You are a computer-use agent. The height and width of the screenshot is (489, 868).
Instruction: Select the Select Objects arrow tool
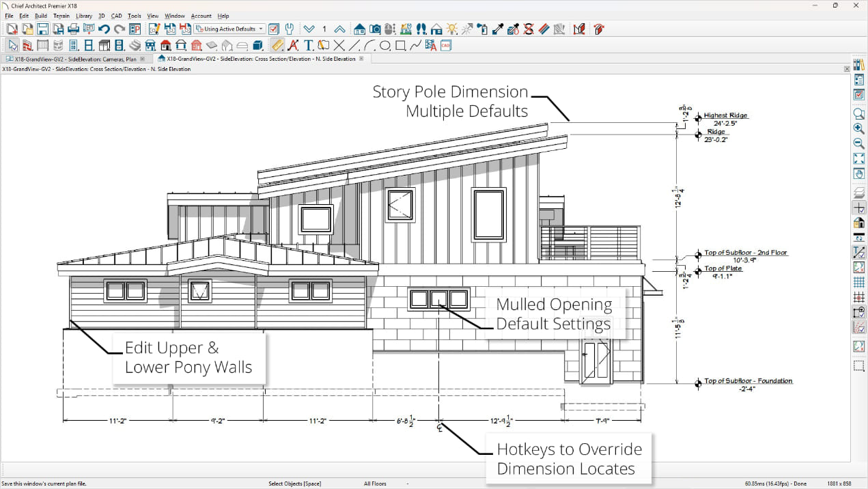tap(13, 46)
